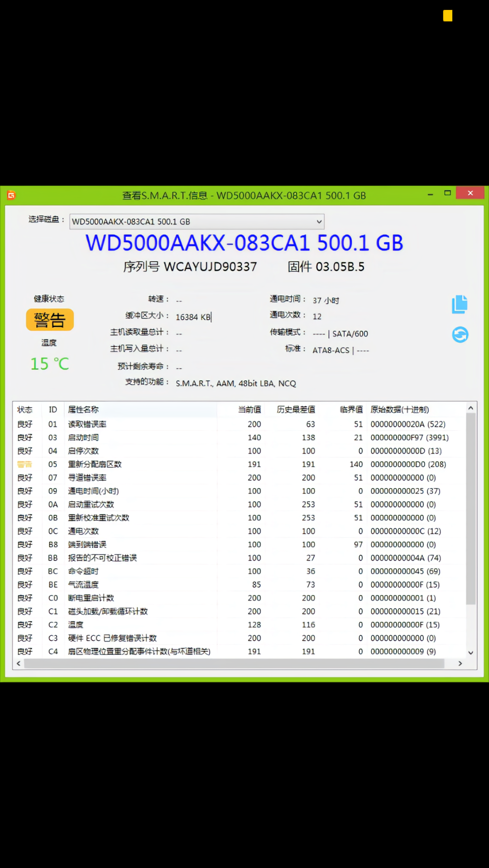
Task: Select the 重新分配扇区数 warning row
Action: [x=239, y=464]
